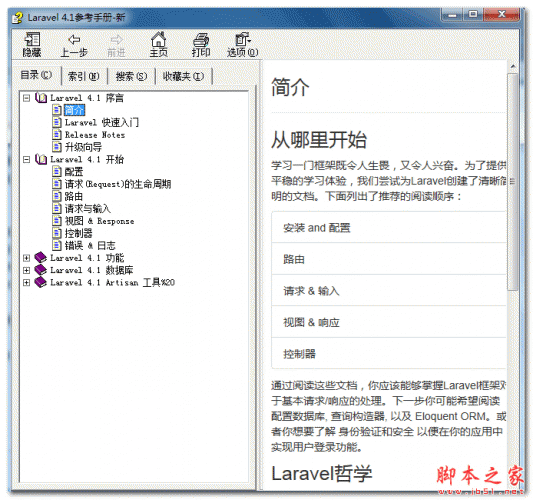Switch to the 搜索(S) tab
The width and height of the screenshot is (533, 500).
pyautogui.click(x=131, y=76)
